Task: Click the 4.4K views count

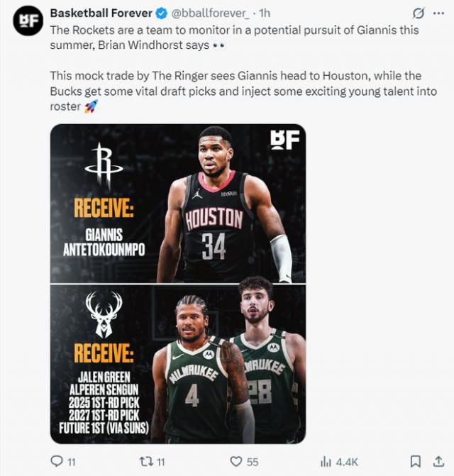Action: (347, 462)
